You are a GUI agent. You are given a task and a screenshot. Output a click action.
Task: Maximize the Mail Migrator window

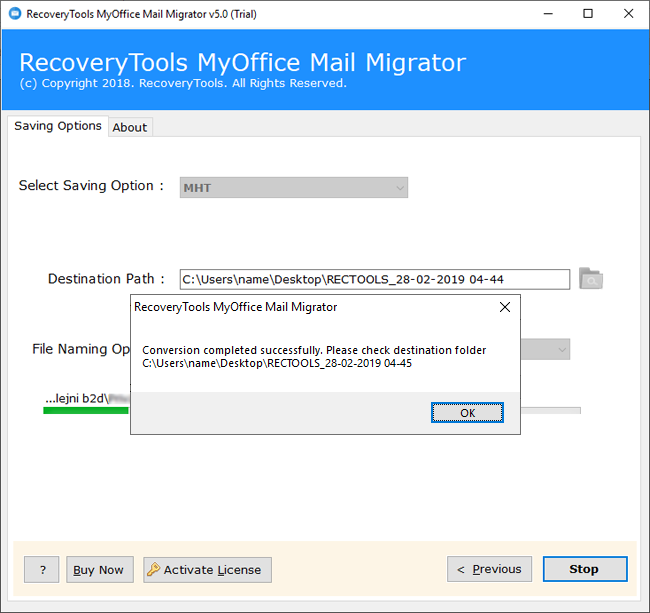point(588,14)
